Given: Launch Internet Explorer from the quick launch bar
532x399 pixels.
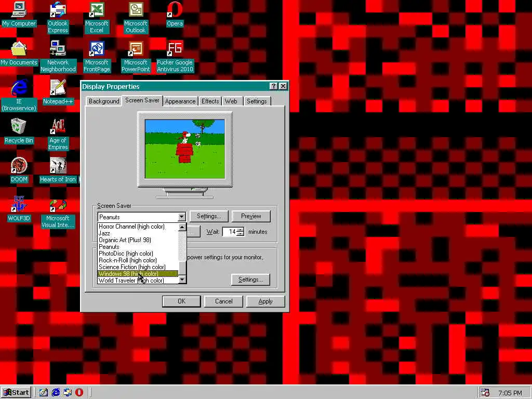Looking at the screenshot, I should coord(56,392).
